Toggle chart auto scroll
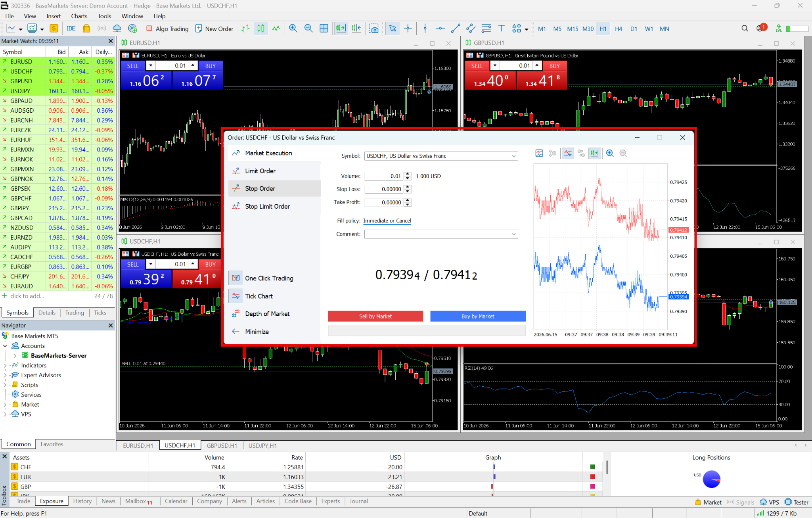The height and width of the screenshot is (518, 812). click(x=341, y=29)
